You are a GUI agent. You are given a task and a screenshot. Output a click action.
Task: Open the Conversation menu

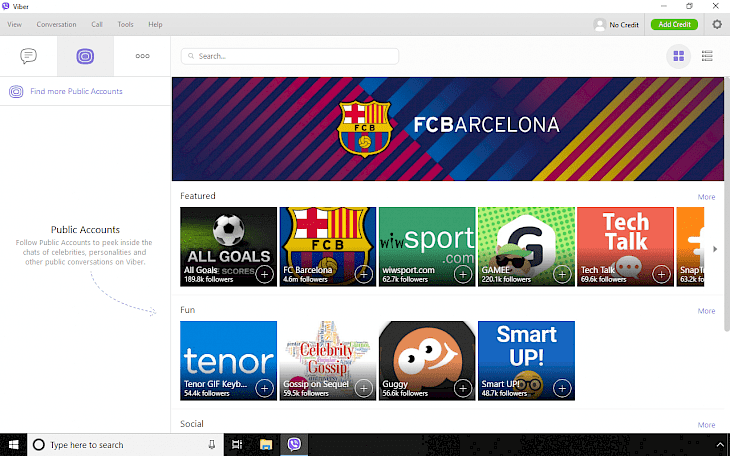pyautogui.click(x=56, y=24)
